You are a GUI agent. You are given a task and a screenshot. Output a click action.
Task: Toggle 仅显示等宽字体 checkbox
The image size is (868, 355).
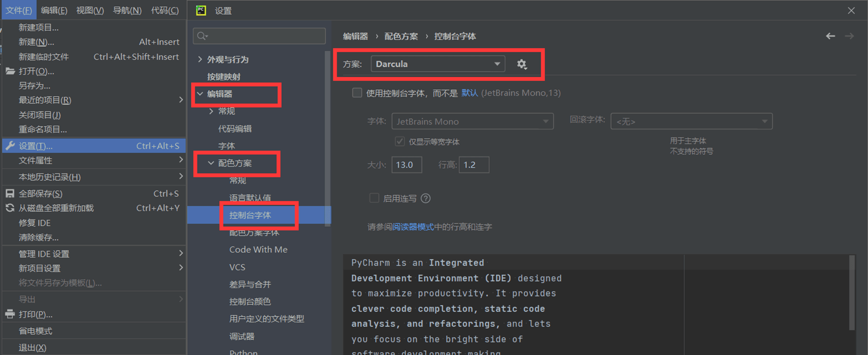(x=400, y=141)
